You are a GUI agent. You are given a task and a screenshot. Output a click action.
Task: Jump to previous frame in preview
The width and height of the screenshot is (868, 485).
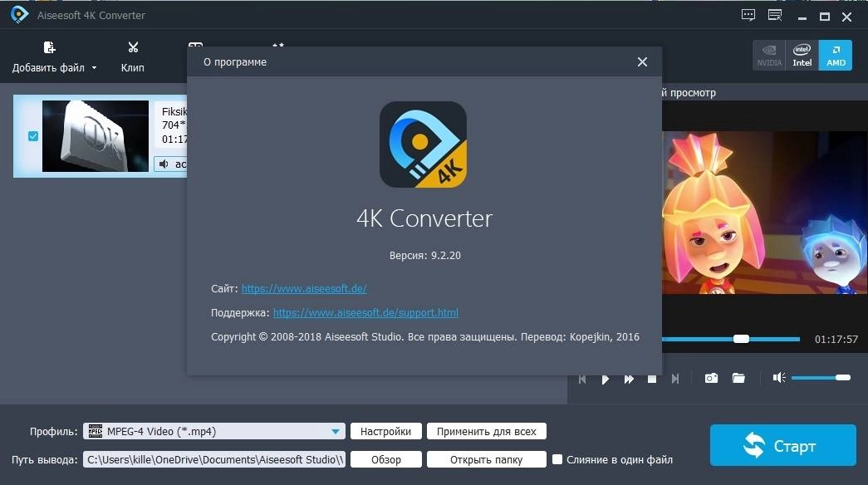coord(582,379)
